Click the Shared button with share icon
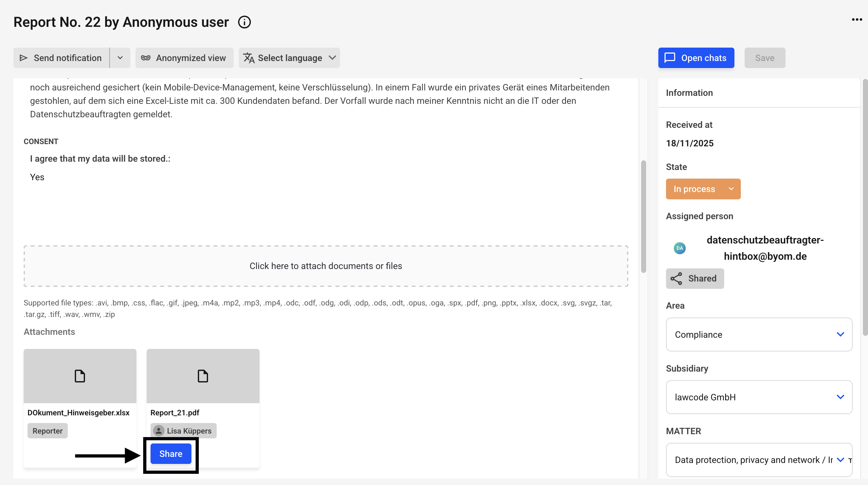This screenshot has height=485, width=868. click(694, 279)
